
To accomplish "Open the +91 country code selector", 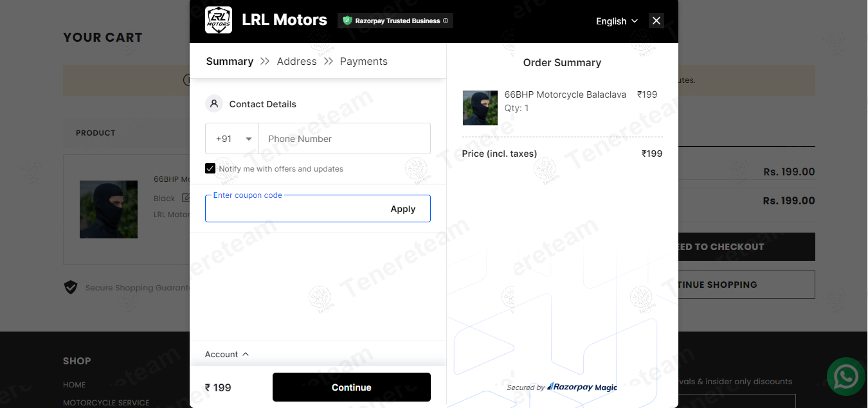I will pos(231,138).
